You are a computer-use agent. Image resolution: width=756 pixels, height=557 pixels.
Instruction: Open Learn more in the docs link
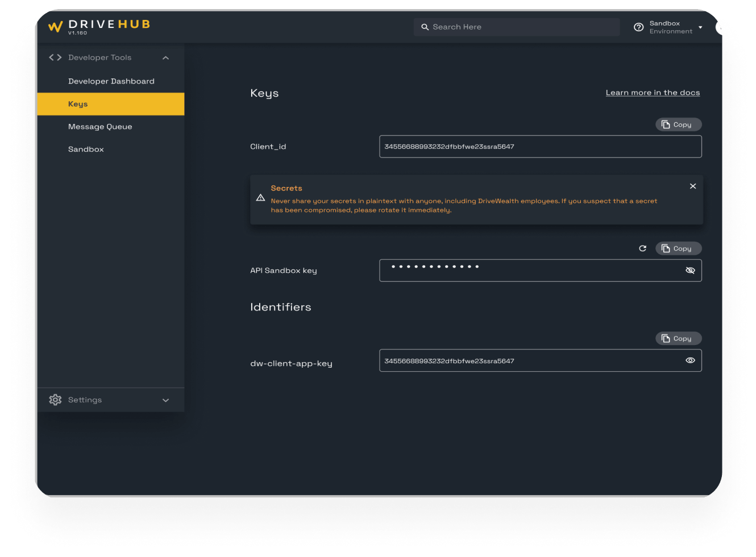tap(653, 93)
